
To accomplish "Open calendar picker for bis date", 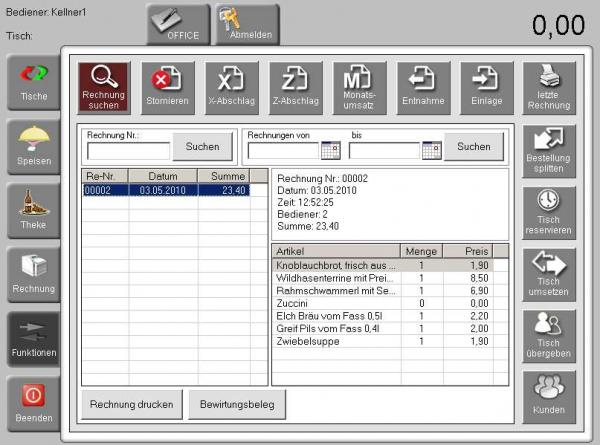I will (x=431, y=150).
